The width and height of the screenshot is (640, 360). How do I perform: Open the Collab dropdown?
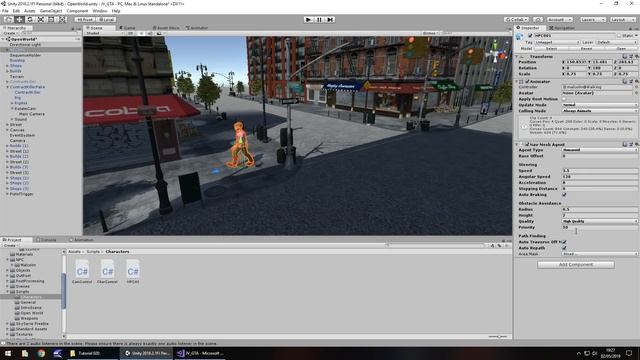point(516,19)
